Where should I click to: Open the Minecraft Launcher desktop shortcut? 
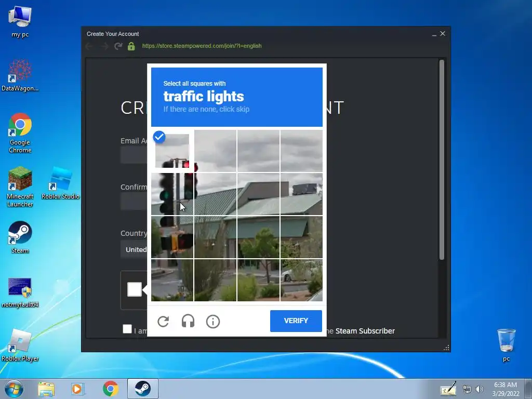pos(20,187)
